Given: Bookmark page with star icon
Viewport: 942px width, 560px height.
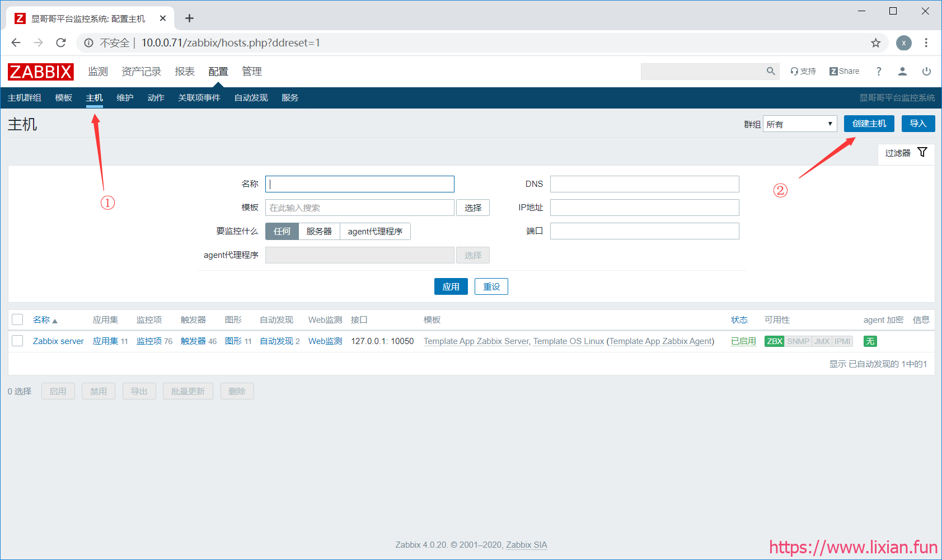Looking at the screenshot, I should [x=875, y=43].
